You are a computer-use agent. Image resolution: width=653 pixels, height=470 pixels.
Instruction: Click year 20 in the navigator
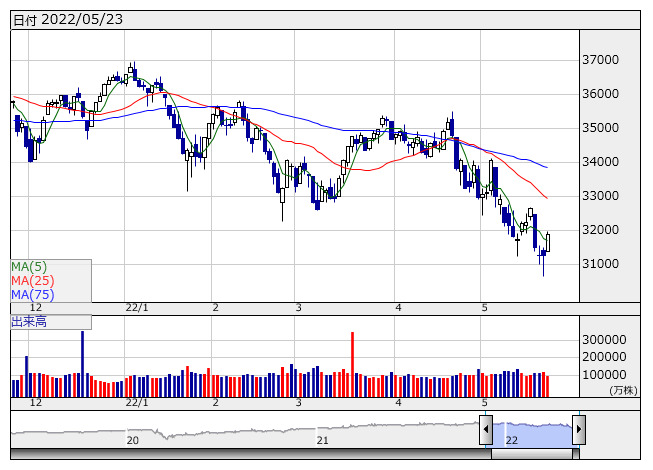(132, 440)
